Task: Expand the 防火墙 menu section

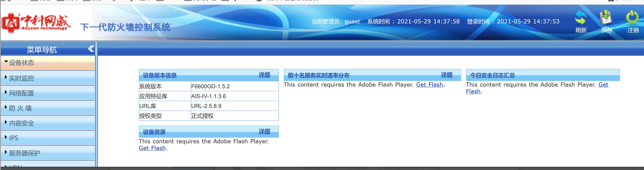Action: [x=21, y=108]
